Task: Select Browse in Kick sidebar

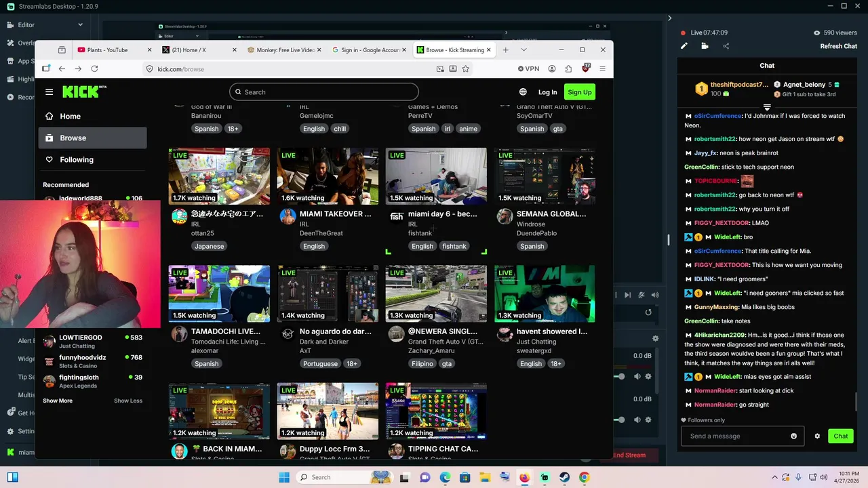Action: [92, 138]
